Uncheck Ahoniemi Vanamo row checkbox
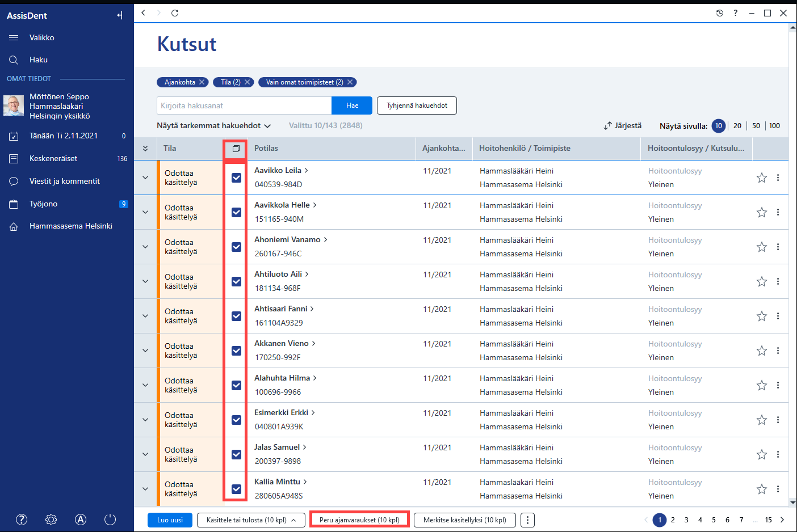 236,247
